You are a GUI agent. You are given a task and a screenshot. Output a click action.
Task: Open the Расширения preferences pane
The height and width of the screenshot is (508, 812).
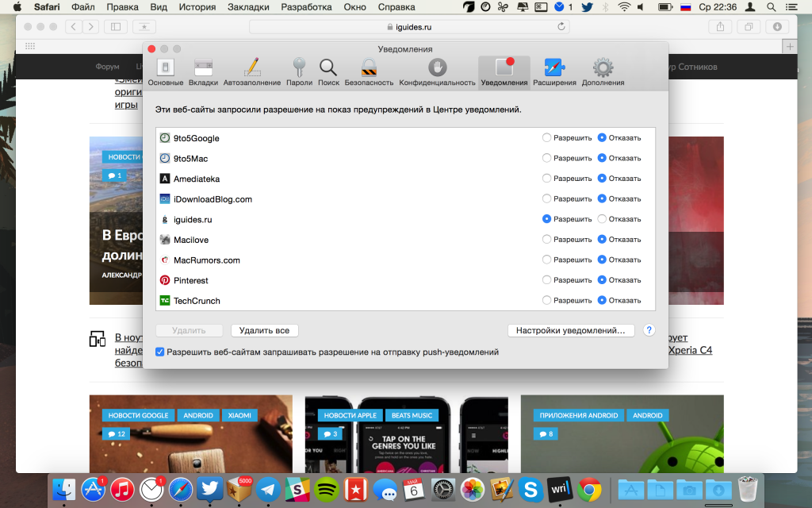554,71
